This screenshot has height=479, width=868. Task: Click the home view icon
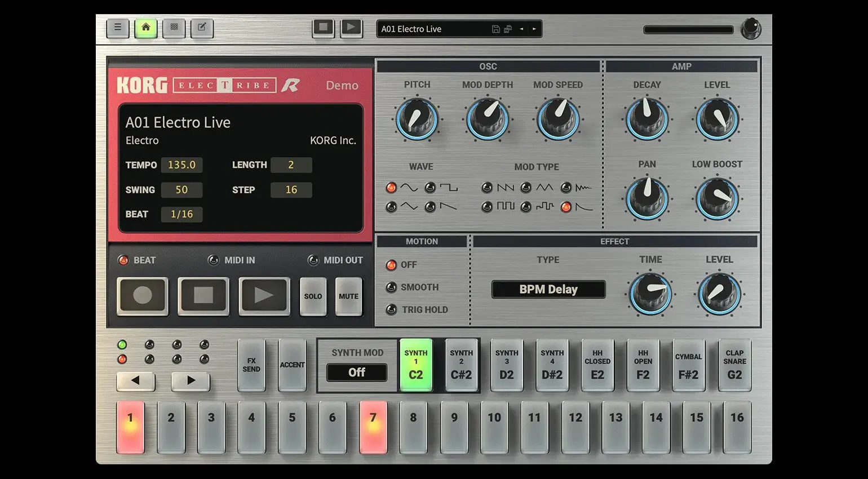(x=145, y=28)
